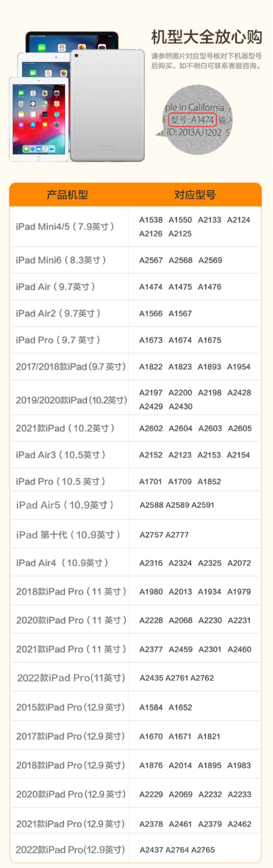Click model number A1979
The image size is (273, 868).
coord(239,592)
